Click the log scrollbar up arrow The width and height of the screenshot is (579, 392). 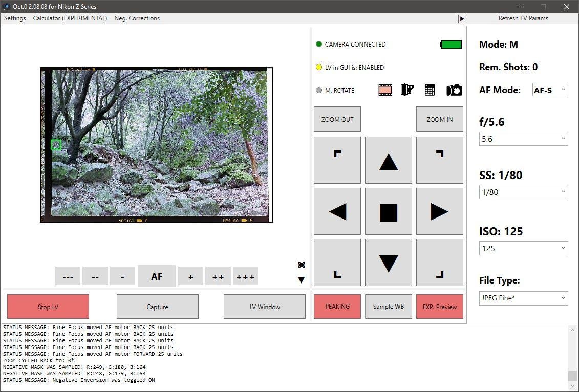pyautogui.click(x=573, y=330)
